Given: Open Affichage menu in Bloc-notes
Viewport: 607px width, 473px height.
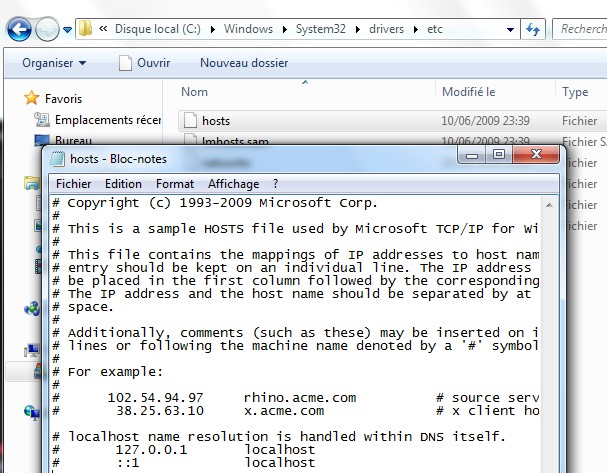Looking at the screenshot, I should [x=233, y=184].
